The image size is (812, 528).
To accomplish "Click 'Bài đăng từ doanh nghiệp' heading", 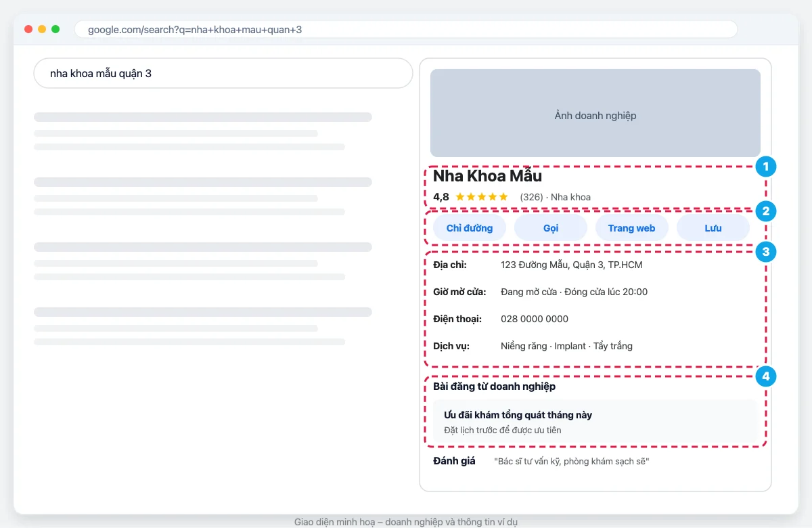I will (494, 387).
